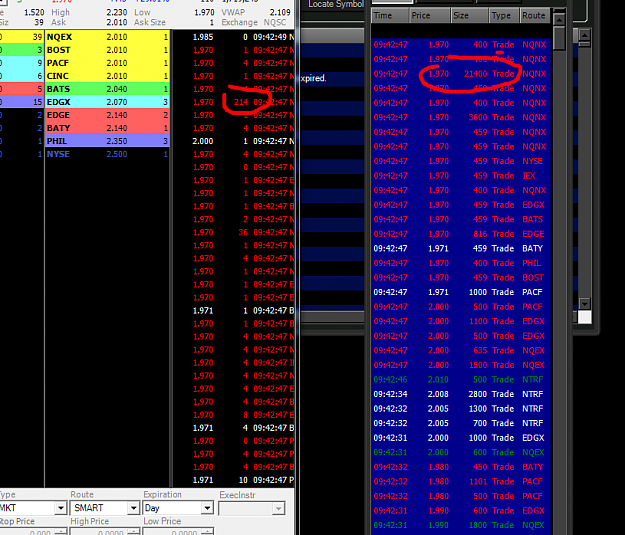The width and height of the screenshot is (625, 535).
Task: Click the 21400 share NQNX trade row
Action: pos(461,74)
